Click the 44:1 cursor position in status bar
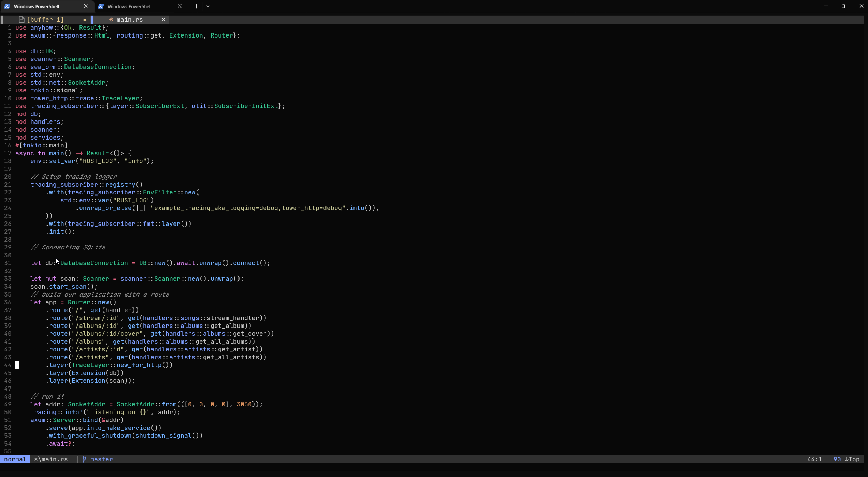Viewport: 868px width, 477px height. pyautogui.click(x=814, y=459)
